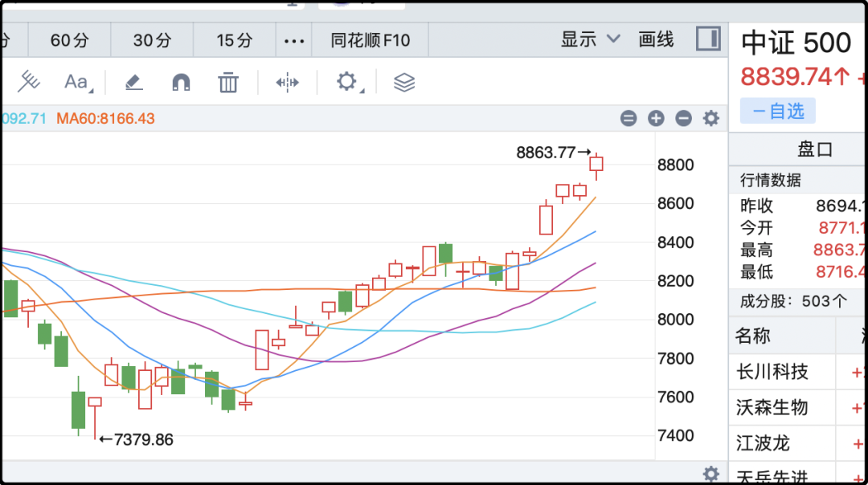The height and width of the screenshot is (485, 868).
Task: Click the 中证 500 index title
Action: (x=796, y=43)
